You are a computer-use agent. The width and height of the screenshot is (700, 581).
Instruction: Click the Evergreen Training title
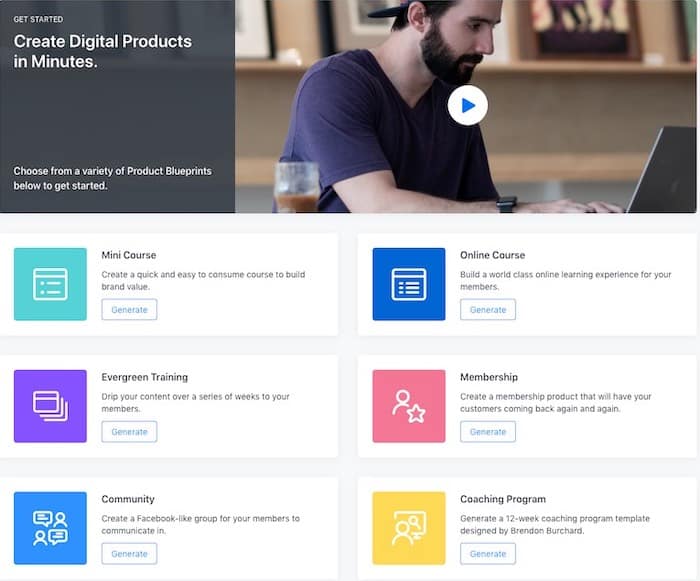(145, 377)
